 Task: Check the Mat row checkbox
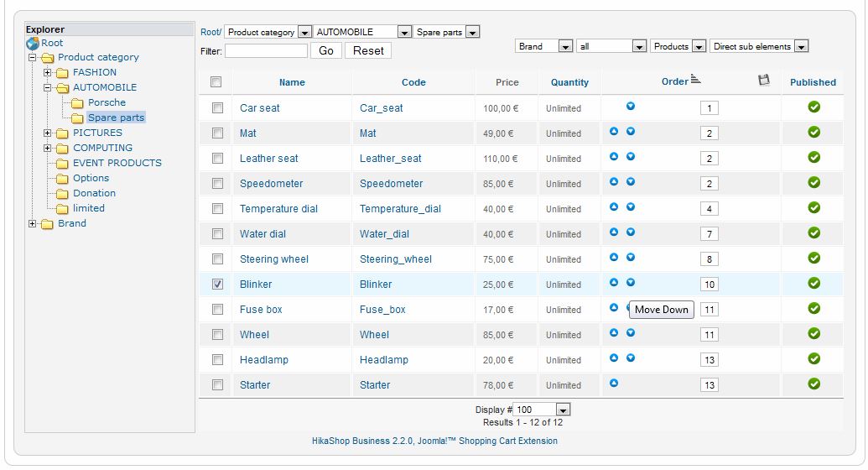tap(217, 133)
